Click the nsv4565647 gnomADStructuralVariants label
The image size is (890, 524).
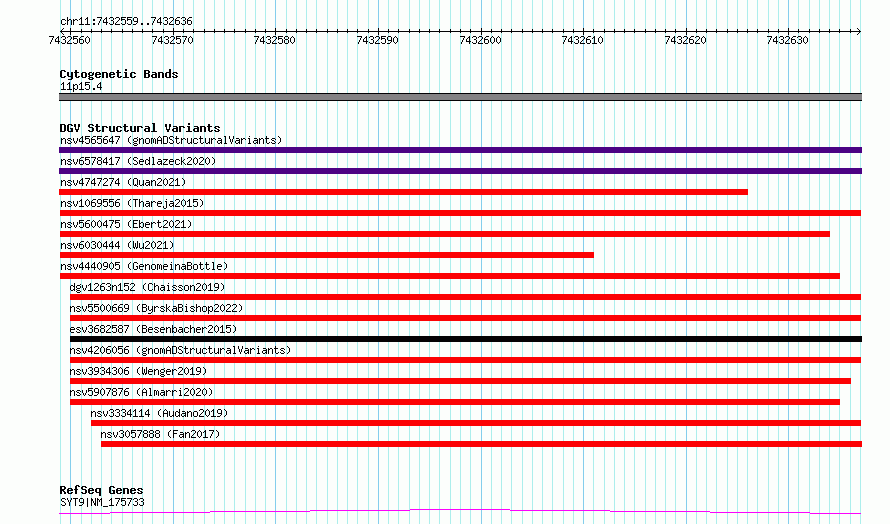tap(171, 140)
